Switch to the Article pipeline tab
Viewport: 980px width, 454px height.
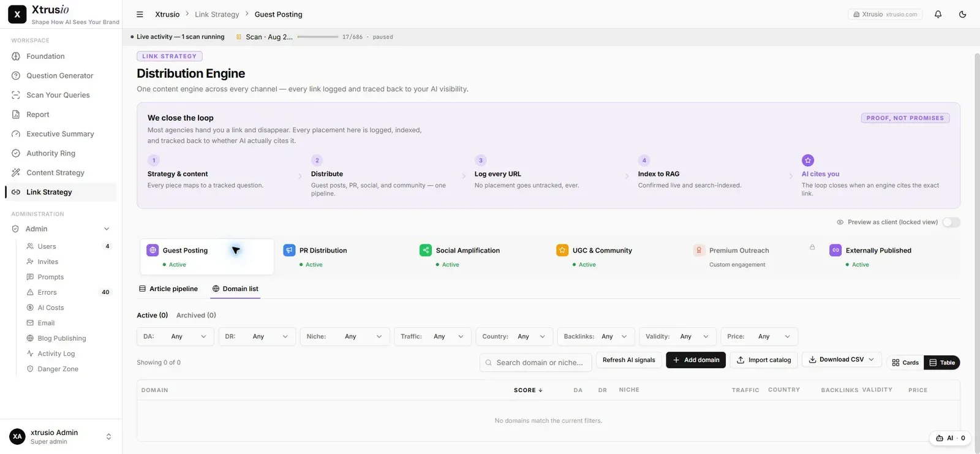pos(168,289)
